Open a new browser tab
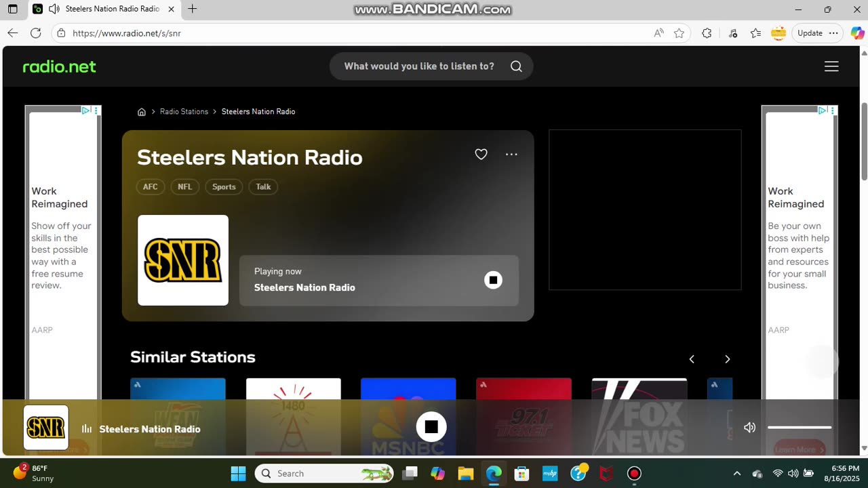This screenshot has height=488, width=868. point(193,9)
